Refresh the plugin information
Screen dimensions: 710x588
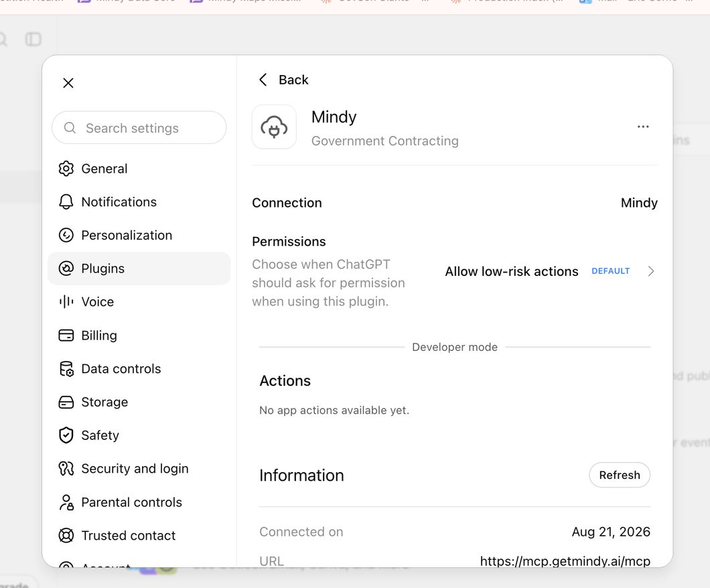(620, 475)
